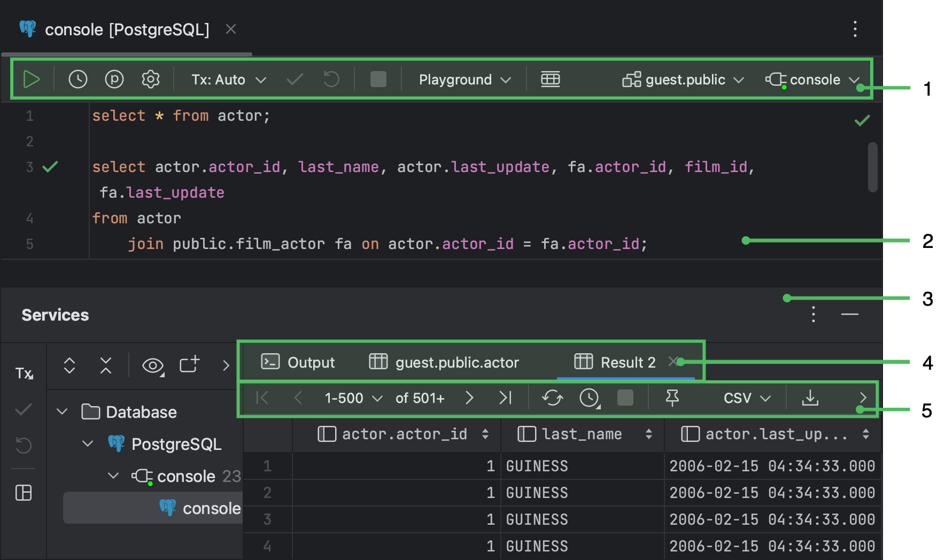Open query execution history
Screen dimensions: 945x560
(78, 79)
